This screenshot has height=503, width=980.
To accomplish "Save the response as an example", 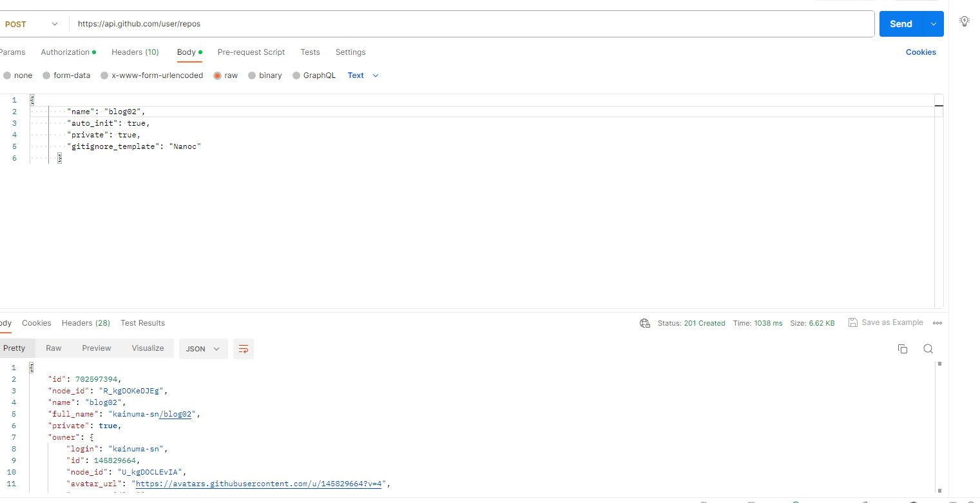I will 885,322.
